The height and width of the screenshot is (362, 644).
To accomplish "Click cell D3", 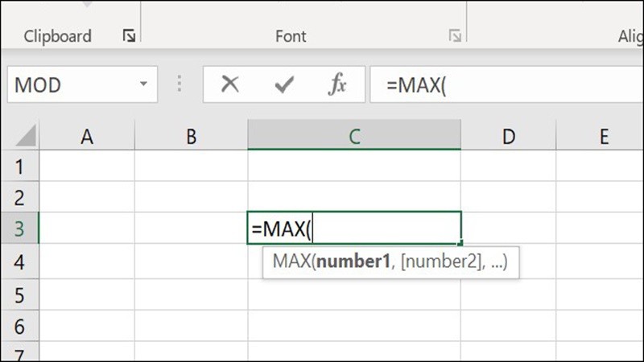I will coord(509,228).
